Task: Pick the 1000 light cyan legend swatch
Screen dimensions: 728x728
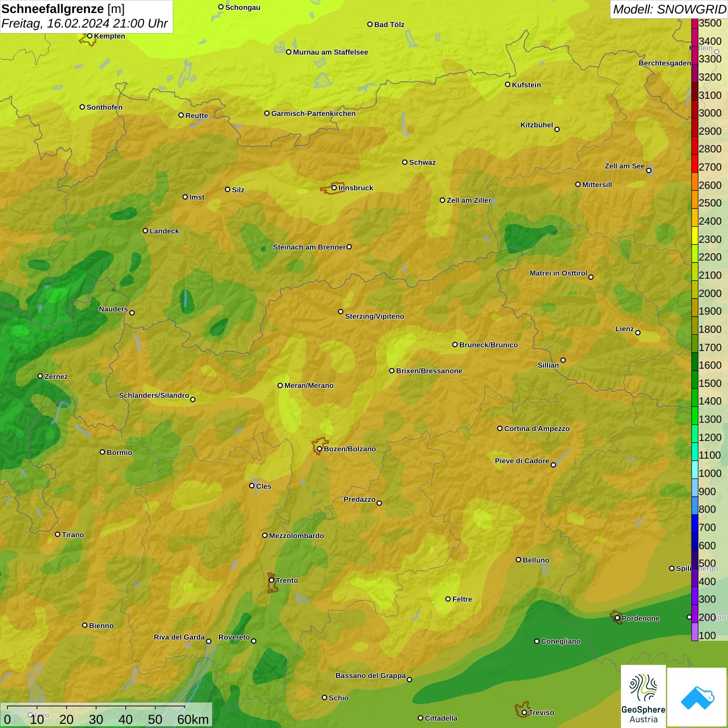Action: 695,470
